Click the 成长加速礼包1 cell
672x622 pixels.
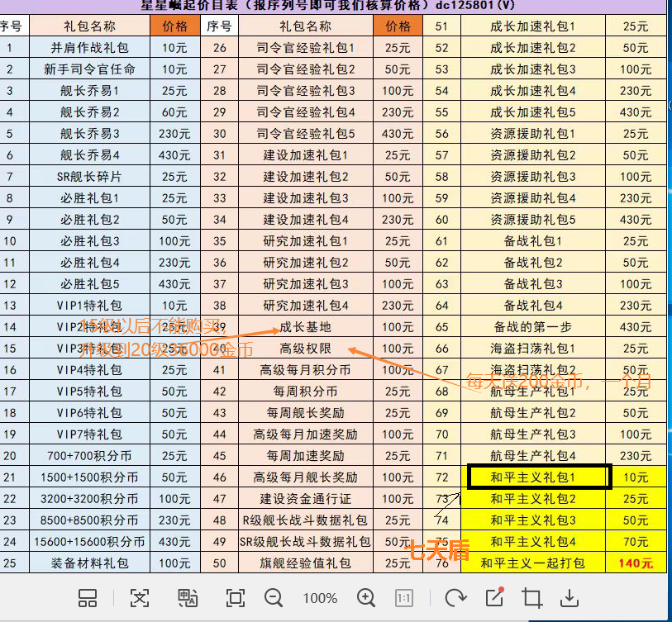pos(532,26)
